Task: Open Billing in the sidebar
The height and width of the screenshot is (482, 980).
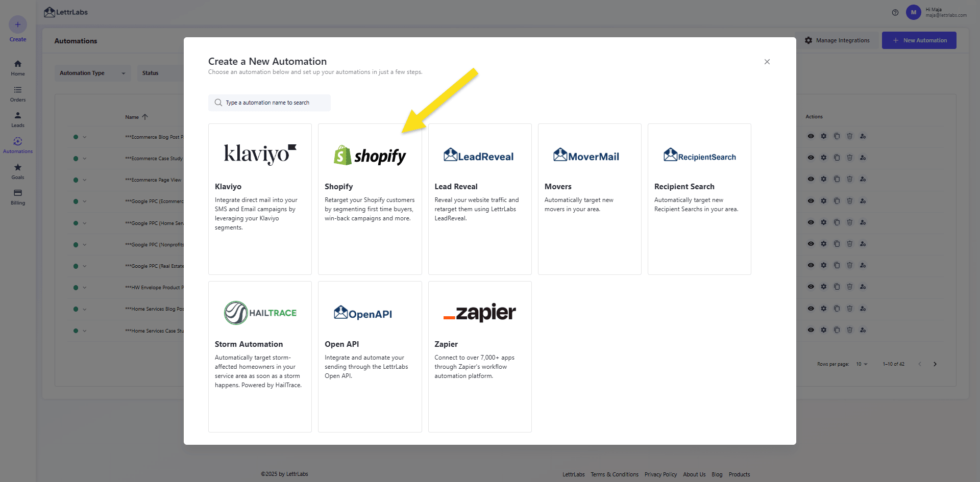Action: (18, 197)
